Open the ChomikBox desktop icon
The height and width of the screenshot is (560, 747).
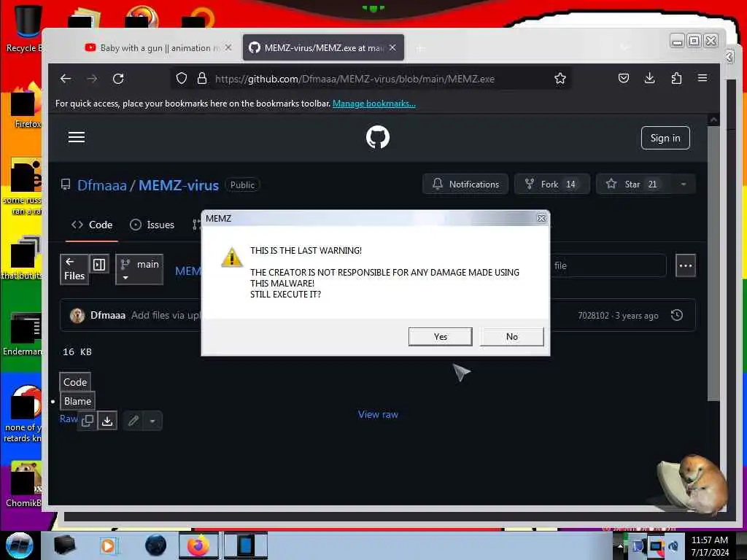coord(24,484)
